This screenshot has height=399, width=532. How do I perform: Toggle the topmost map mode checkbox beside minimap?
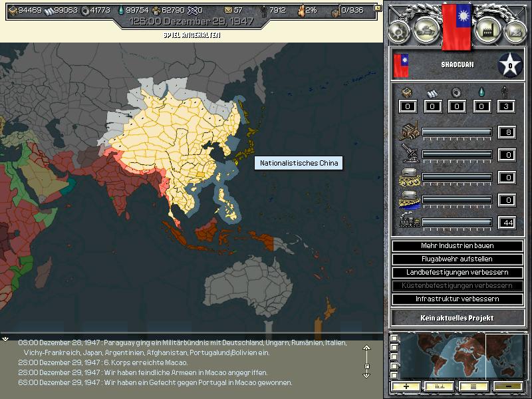pyautogui.click(x=394, y=338)
